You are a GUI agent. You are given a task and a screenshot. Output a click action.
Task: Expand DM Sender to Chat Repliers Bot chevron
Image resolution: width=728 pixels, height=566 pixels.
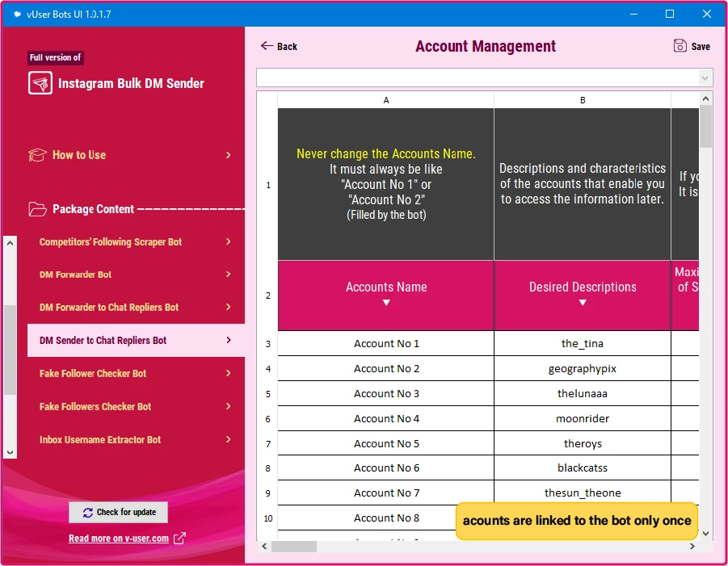(228, 340)
